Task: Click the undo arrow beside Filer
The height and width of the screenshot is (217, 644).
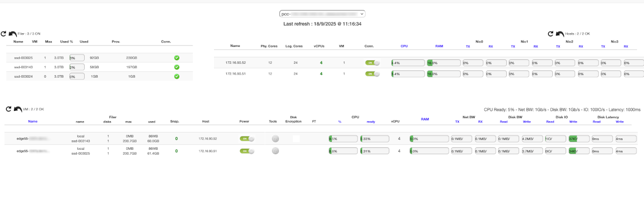Action: click(x=12, y=34)
